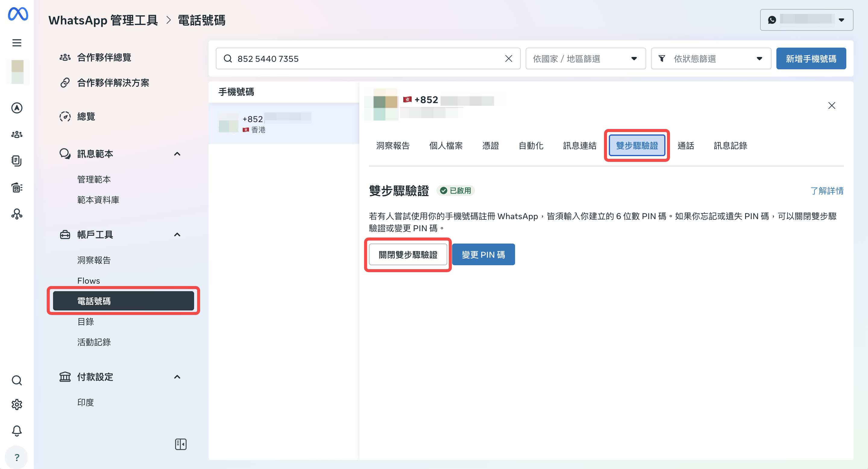Click the 帳戶工具 section label
The width and height of the screenshot is (868, 469).
coord(95,234)
